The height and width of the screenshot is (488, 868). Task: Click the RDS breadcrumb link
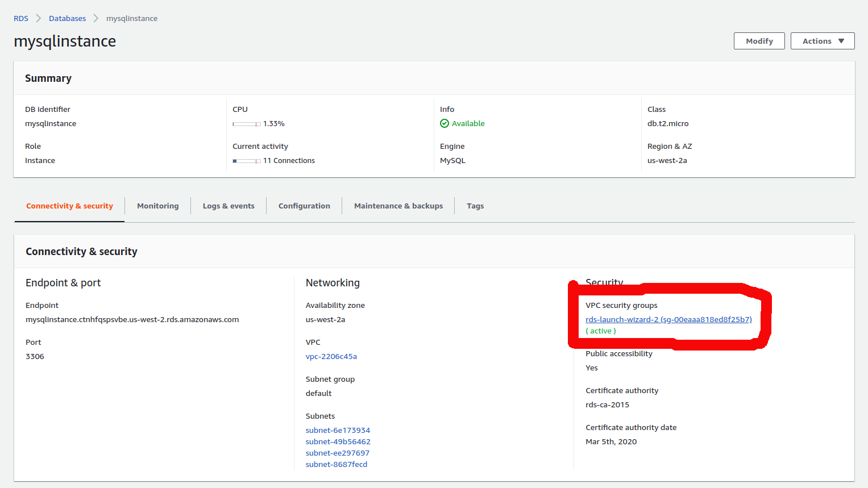coord(21,18)
